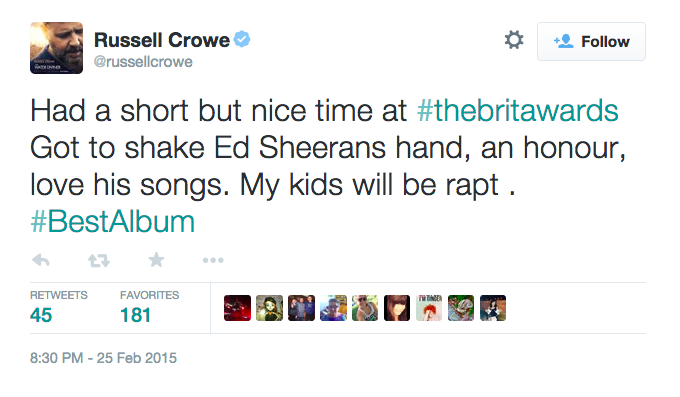The width and height of the screenshot is (680, 397).
Task: View the 181 favorites list
Action: click(x=149, y=308)
